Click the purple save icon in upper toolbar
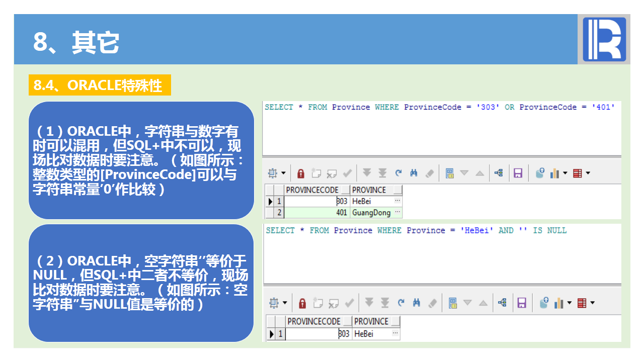Viewport: 644px width, 362px height. tap(518, 173)
